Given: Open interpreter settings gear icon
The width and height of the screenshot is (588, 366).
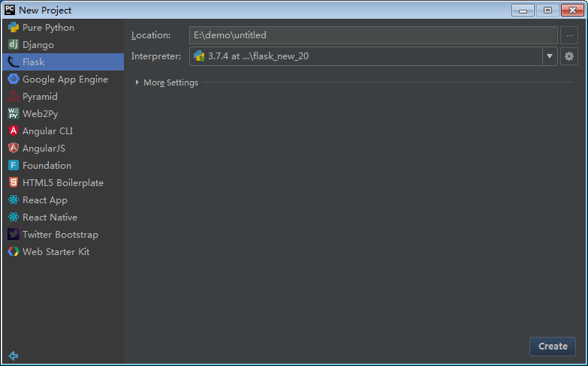Looking at the screenshot, I should 569,56.
